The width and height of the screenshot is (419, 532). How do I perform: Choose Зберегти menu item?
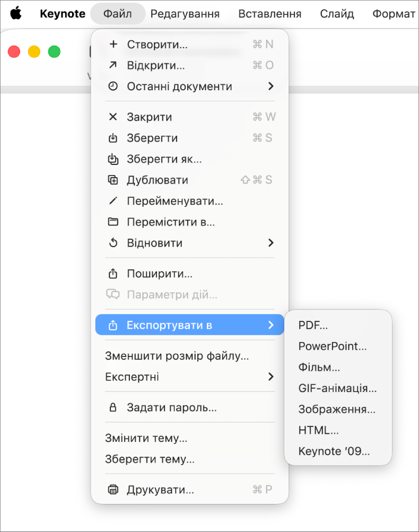tap(190, 138)
